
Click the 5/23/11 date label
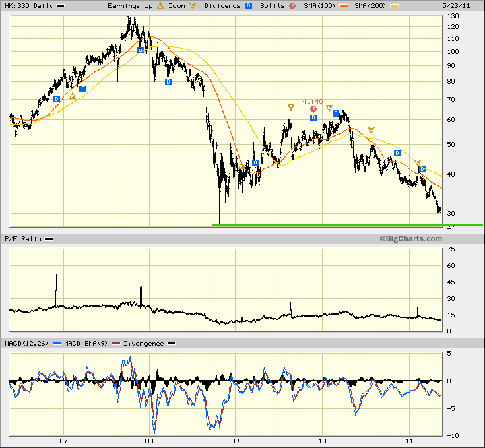coord(456,6)
